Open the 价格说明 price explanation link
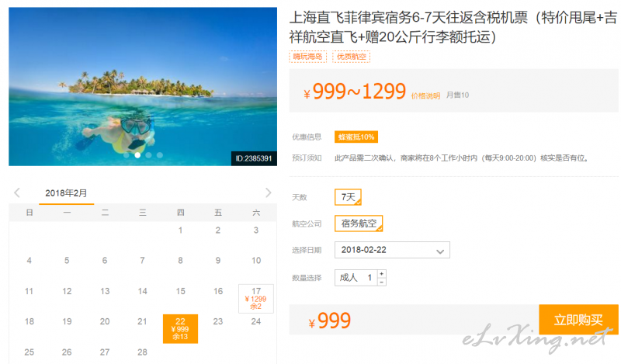This screenshot has height=364, width=621. (x=425, y=96)
